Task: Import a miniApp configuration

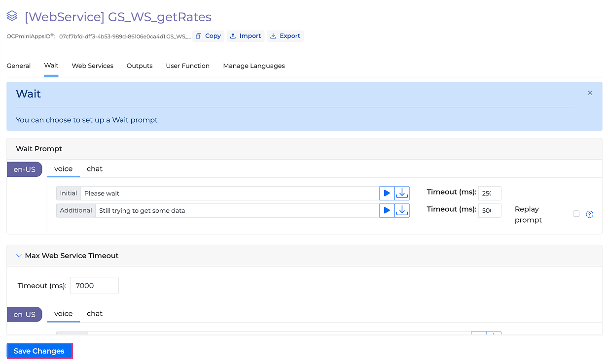Action: pos(245,36)
